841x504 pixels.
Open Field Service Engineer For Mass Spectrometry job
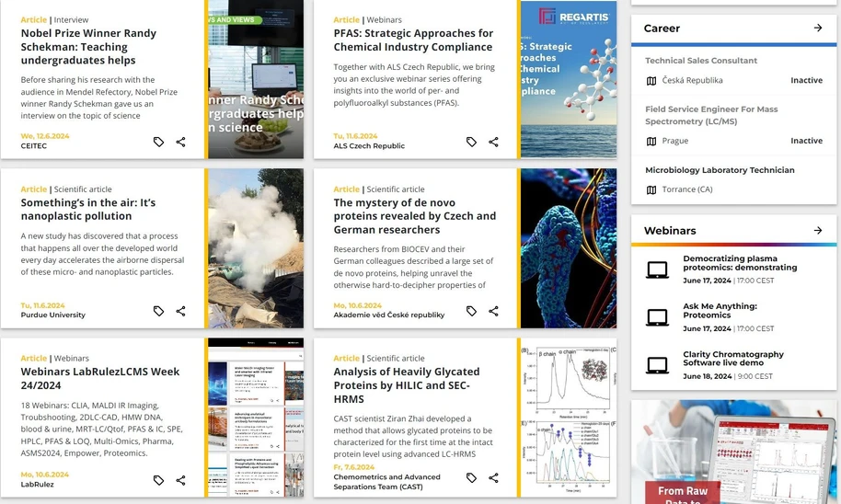[x=710, y=115]
